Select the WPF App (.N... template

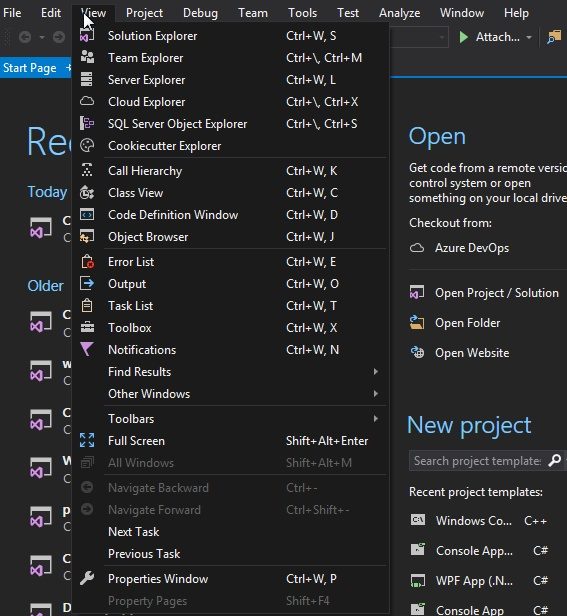coord(479,580)
